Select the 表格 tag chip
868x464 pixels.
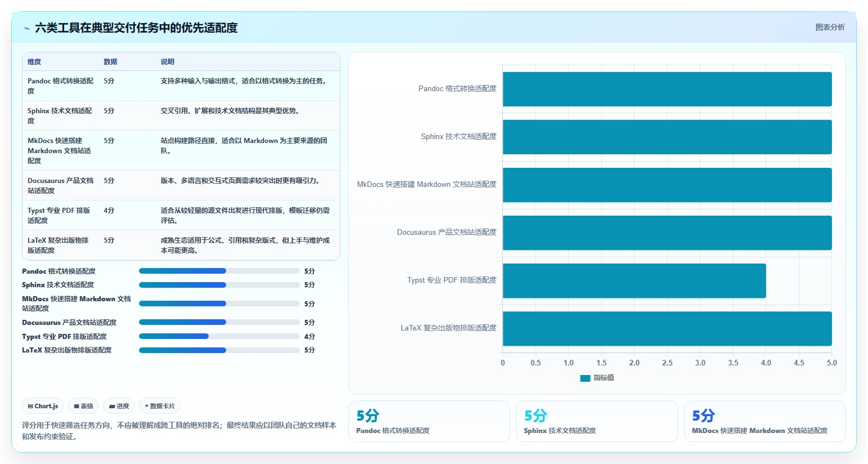(x=83, y=406)
